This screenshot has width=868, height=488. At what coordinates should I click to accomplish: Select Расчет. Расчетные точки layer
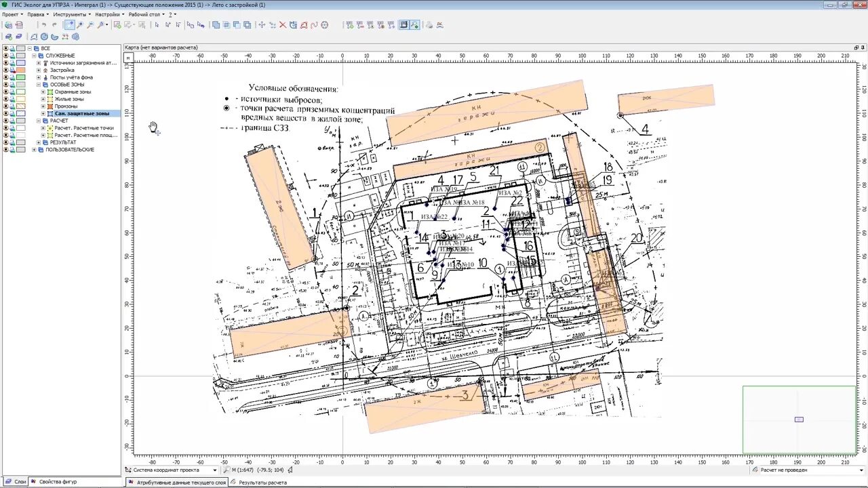tap(84, 128)
